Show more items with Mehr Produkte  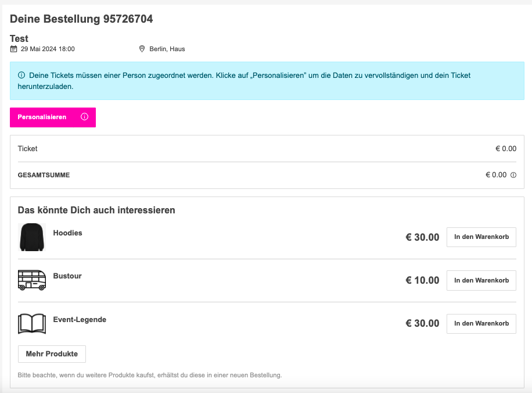(52, 354)
